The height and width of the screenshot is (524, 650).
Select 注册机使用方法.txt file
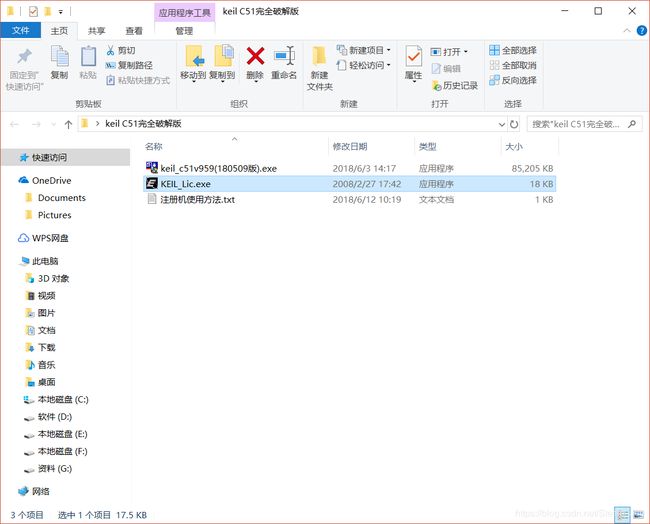(x=349, y=199)
